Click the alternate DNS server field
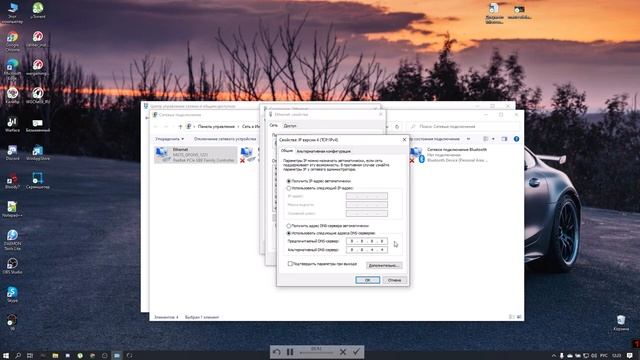This screenshot has height=360, width=640. [367, 249]
